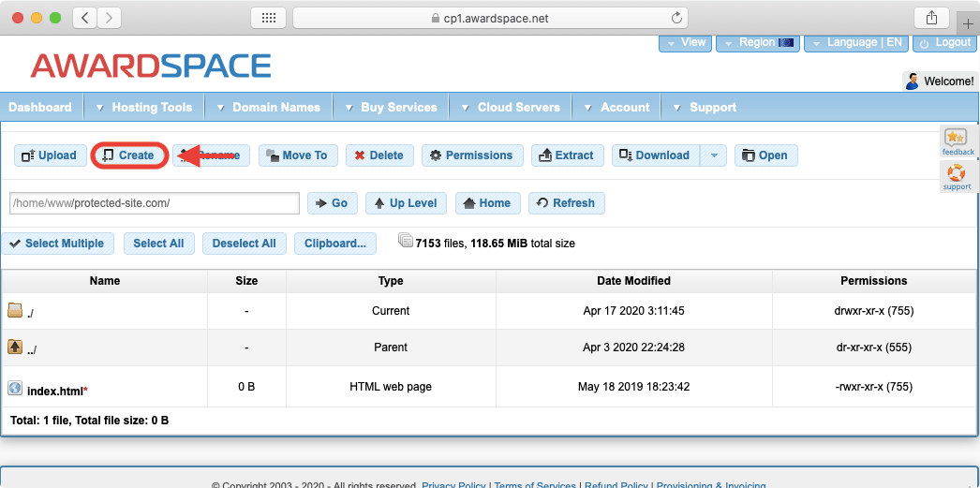Toggle Select Multiple mode

[x=56, y=244]
